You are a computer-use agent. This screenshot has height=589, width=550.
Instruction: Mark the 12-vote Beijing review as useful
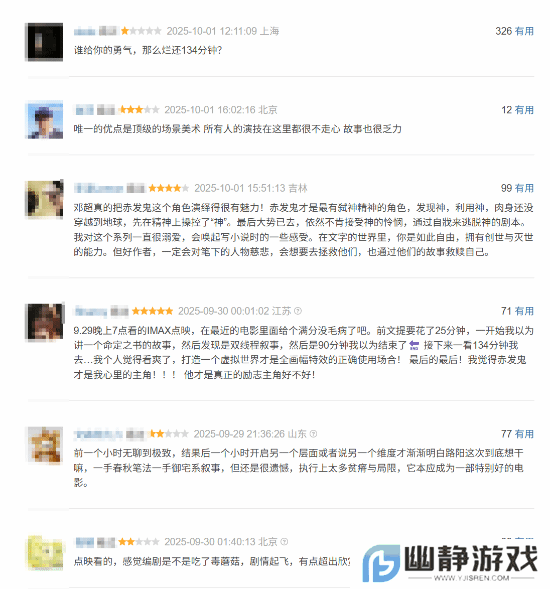tap(524, 110)
